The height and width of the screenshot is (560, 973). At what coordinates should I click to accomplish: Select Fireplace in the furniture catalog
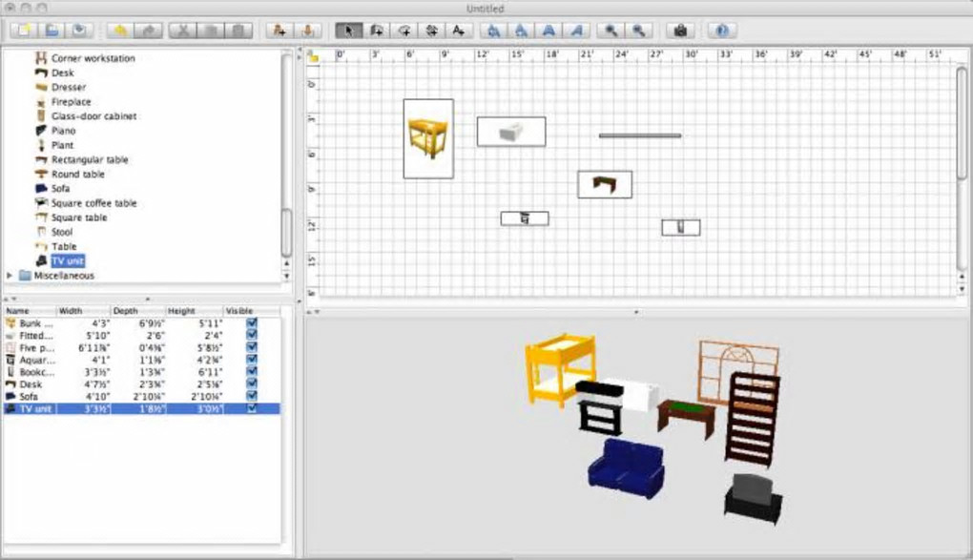click(71, 102)
